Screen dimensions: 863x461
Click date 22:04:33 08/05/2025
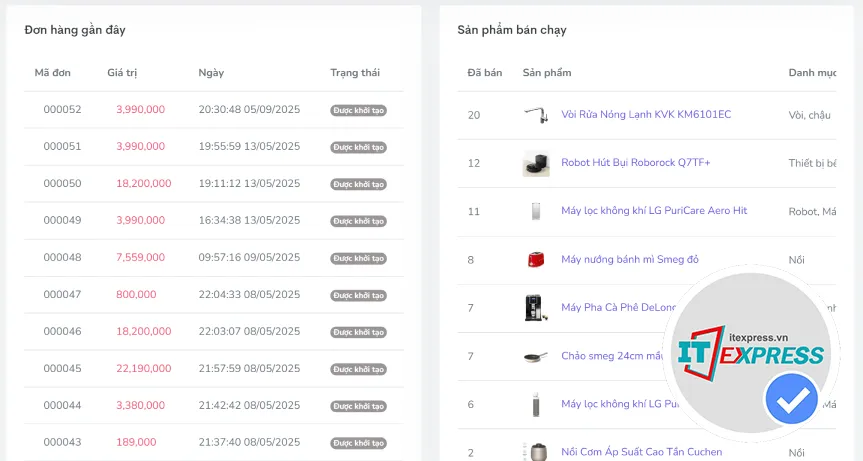click(x=249, y=294)
